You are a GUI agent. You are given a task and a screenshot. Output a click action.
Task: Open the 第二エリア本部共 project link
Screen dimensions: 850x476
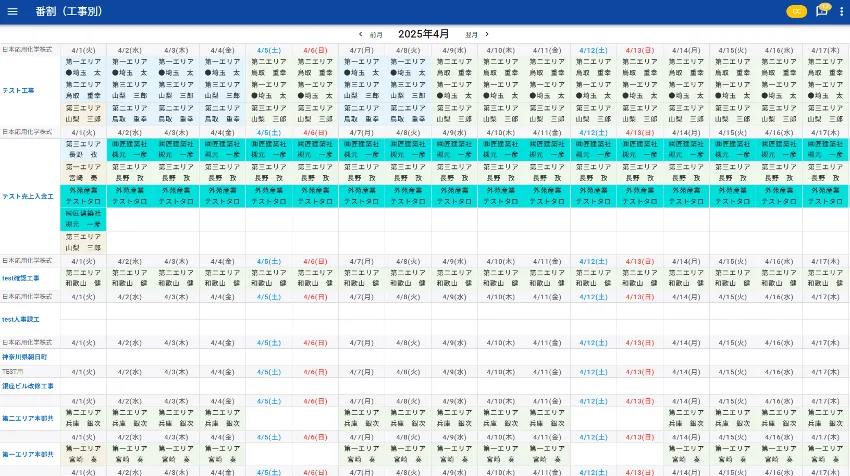pyautogui.click(x=28, y=419)
